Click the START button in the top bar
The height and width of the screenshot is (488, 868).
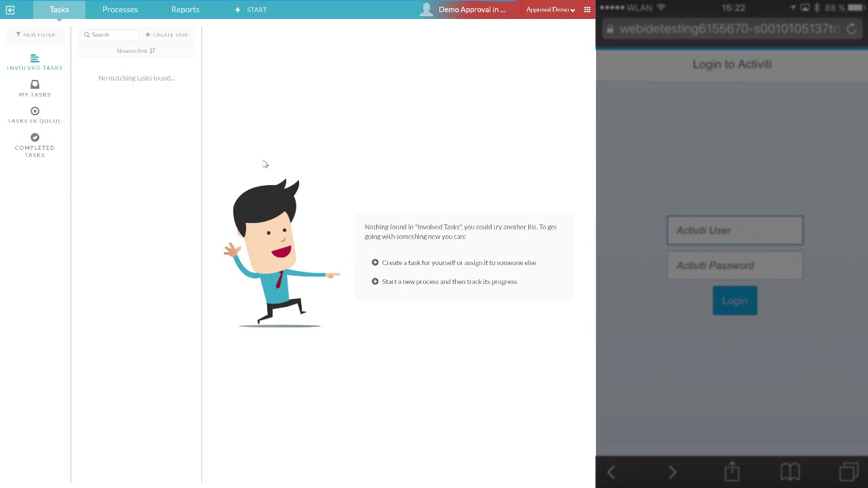pyautogui.click(x=251, y=9)
